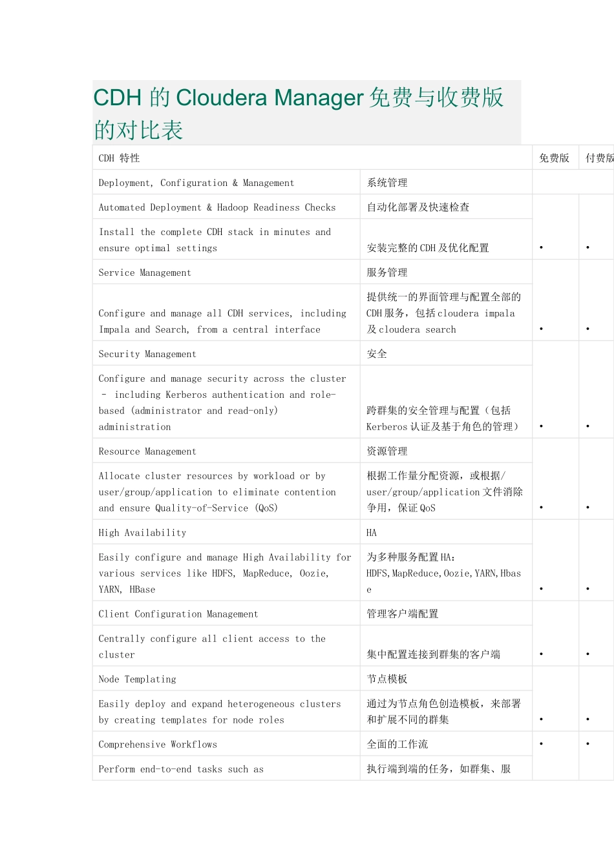614x868 pixels.
Task: Select the '付费版' column header
Action: (597, 158)
